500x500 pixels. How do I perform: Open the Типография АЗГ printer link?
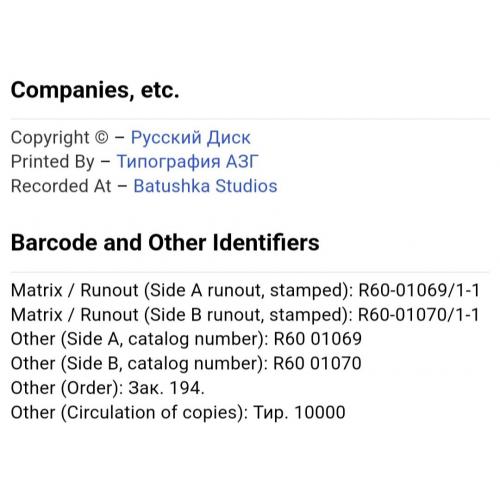(187, 162)
